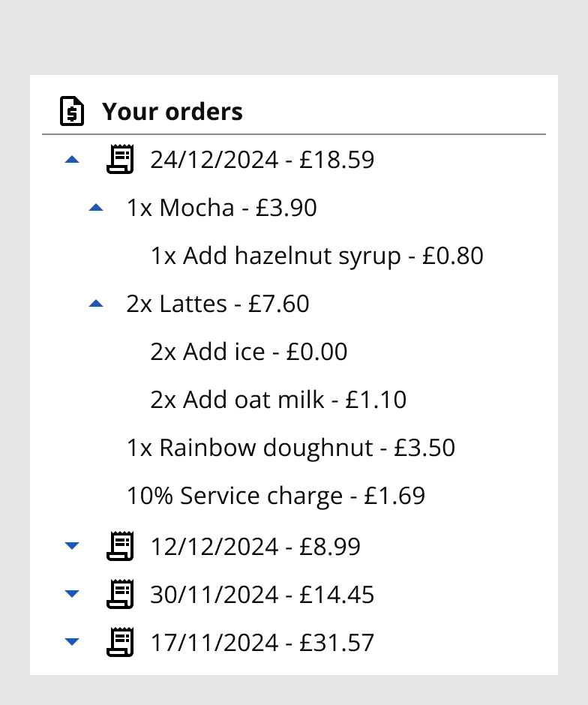The width and height of the screenshot is (588, 705).
Task: Select the Add hazelnut syrup line
Action: pos(316,256)
